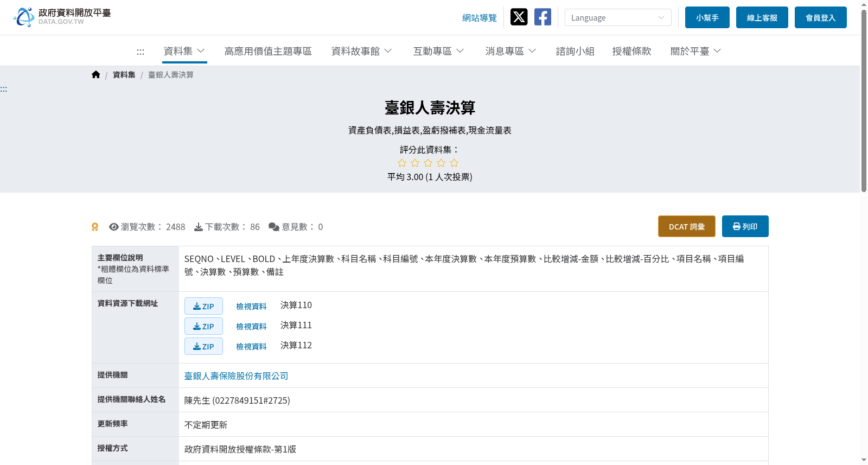Expand the 關於平臺 menu
The width and height of the screenshot is (868, 465).
[x=695, y=51]
